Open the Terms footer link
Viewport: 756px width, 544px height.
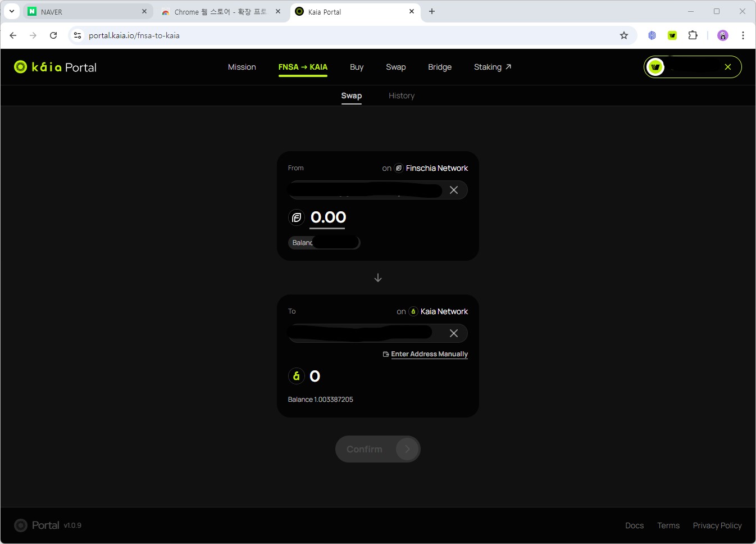click(x=668, y=525)
